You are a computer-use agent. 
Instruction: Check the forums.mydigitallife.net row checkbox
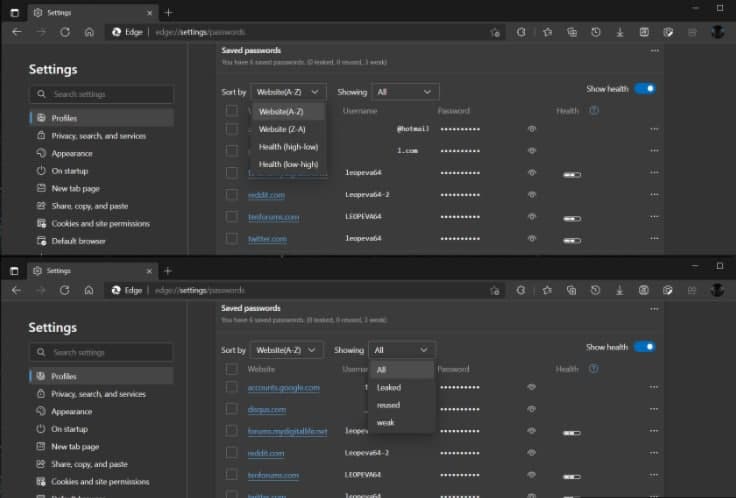point(231,431)
